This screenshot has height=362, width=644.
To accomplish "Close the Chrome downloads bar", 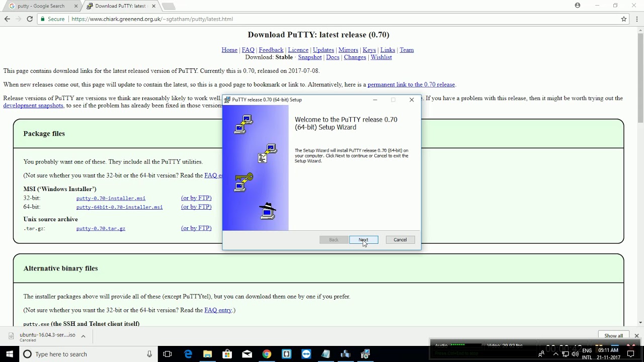I will 636,336.
